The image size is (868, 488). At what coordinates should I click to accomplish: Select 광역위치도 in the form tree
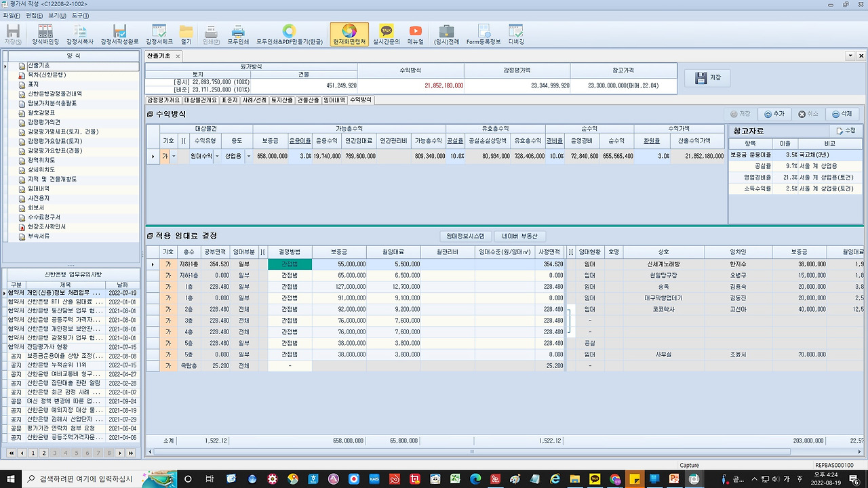(41, 160)
